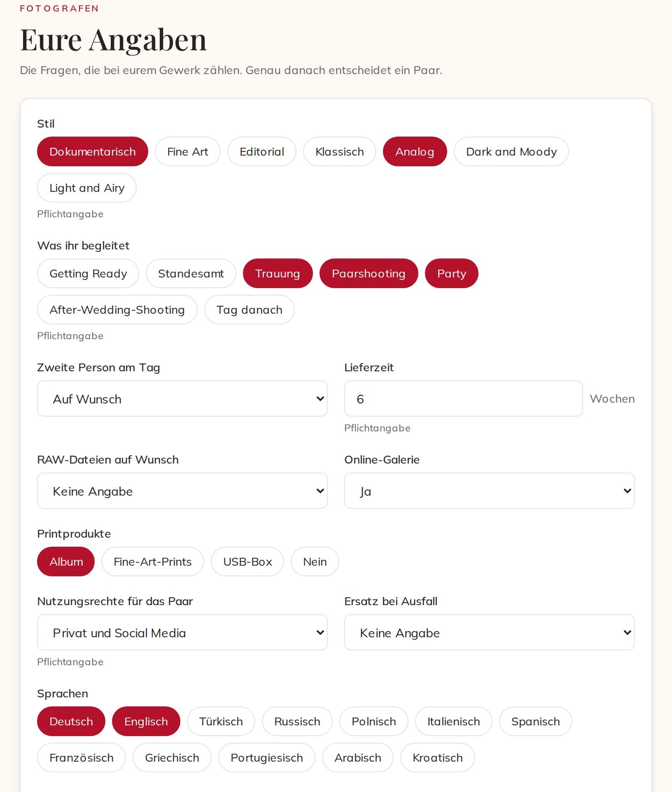Image resolution: width=672 pixels, height=792 pixels.
Task: Toggle the Klassisch style chip
Action: pos(339,152)
